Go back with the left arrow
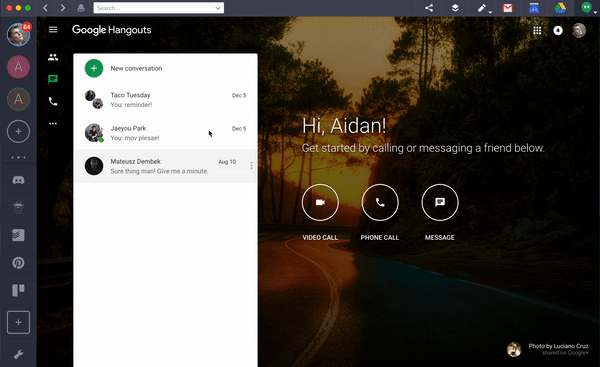The width and height of the screenshot is (600, 367). (45, 8)
